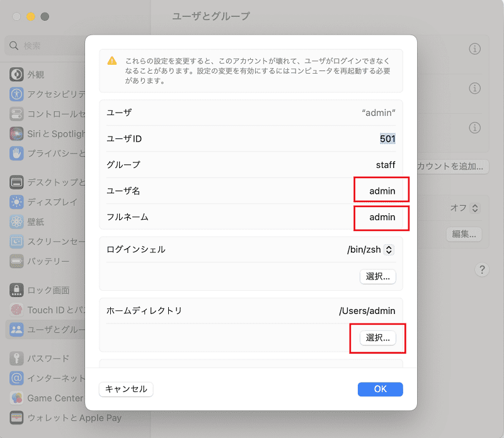Click 選択... button under ホームディレクトリ
This screenshot has height=438, width=504.
click(377, 337)
